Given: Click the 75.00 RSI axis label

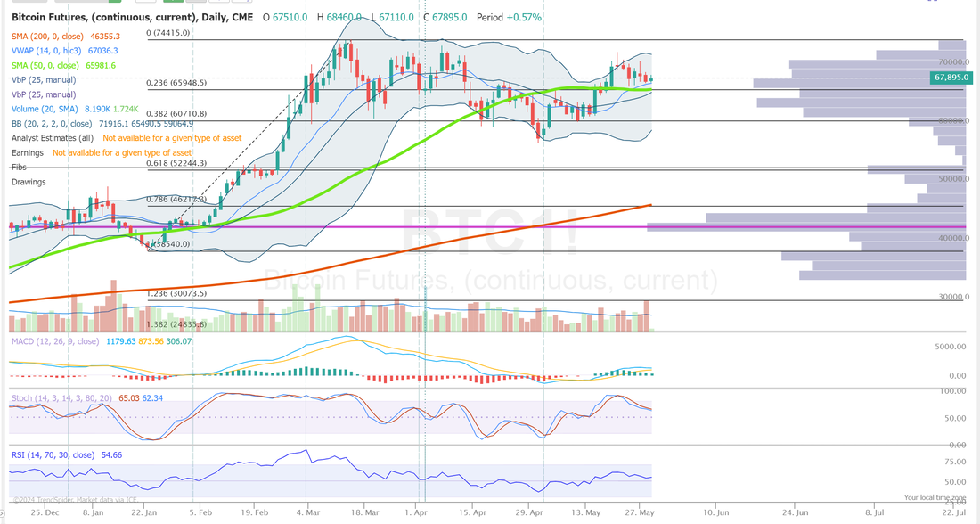Looking at the screenshot, I should coord(956,462).
